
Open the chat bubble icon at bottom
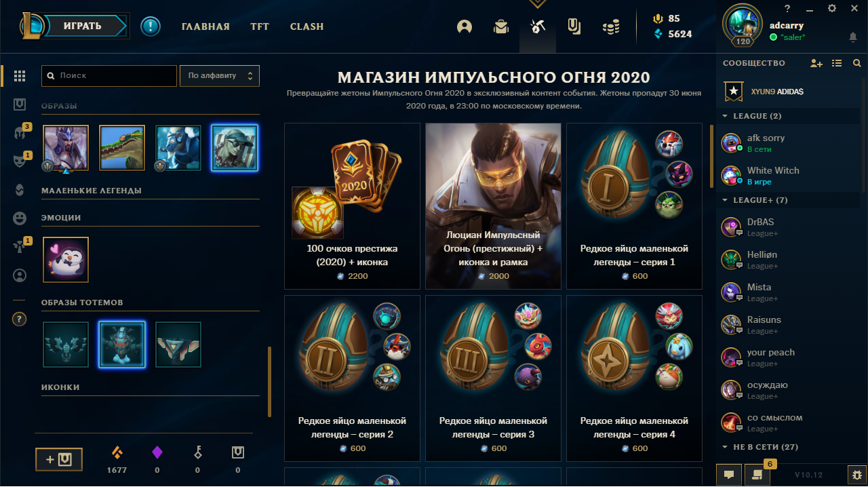click(x=728, y=474)
